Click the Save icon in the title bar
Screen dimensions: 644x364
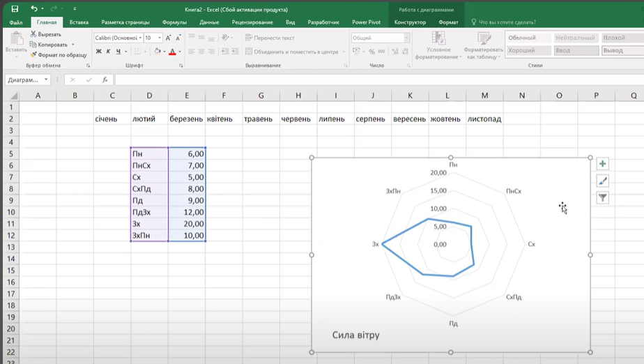[x=15, y=8]
